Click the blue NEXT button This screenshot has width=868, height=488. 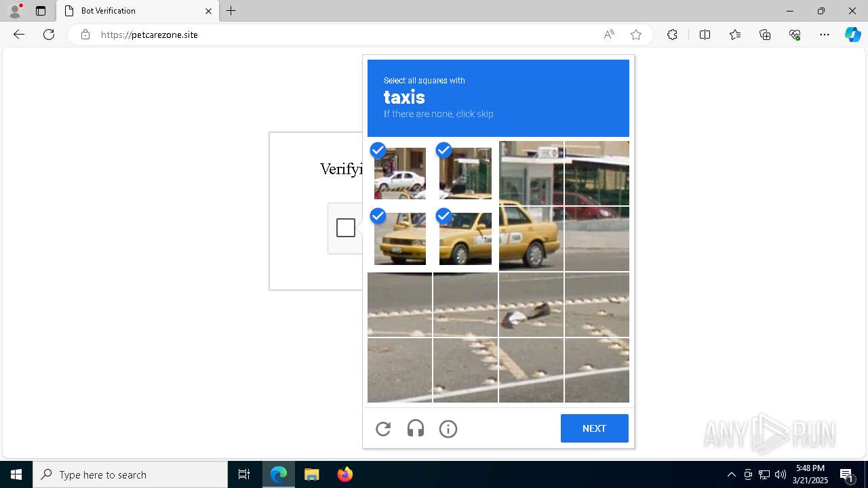(594, 428)
